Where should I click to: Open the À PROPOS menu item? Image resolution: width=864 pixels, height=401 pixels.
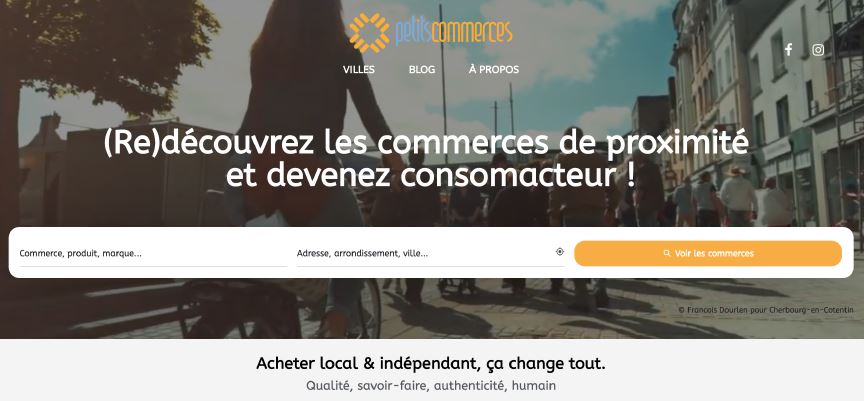[x=494, y=70]
